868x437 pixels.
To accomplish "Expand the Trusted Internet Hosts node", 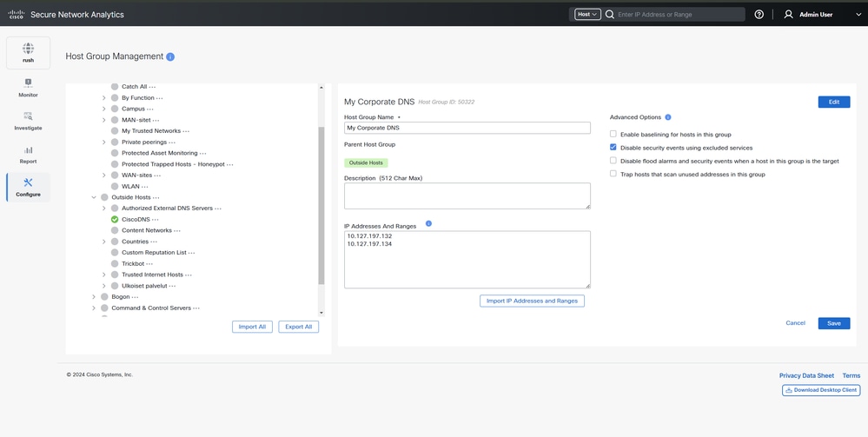I will click(103, 275).
